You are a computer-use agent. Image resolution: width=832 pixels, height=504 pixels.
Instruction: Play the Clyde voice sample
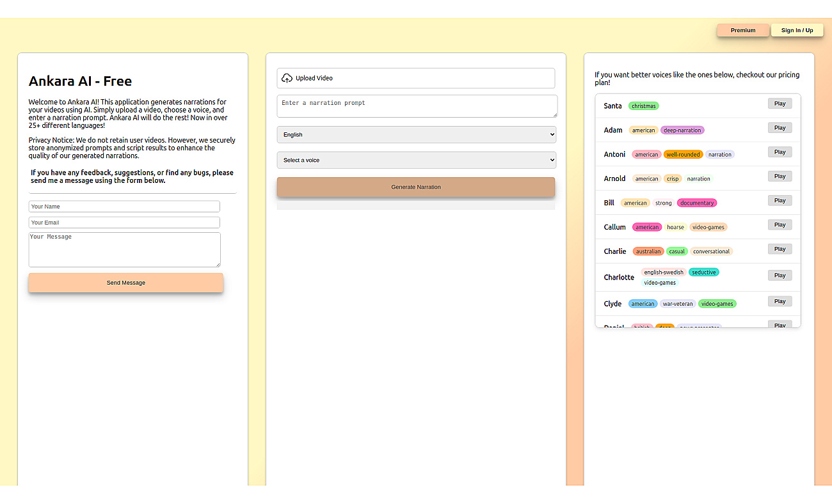click(x=780, y=301)
